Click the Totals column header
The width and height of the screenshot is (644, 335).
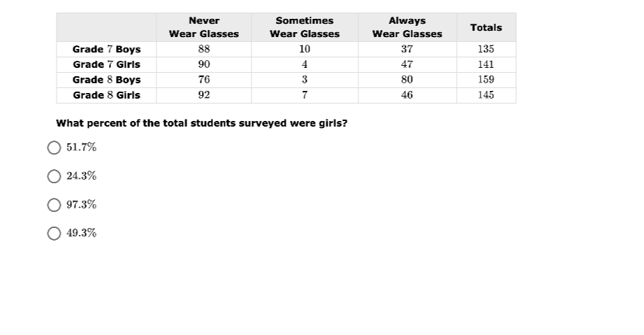pos(486,27)
